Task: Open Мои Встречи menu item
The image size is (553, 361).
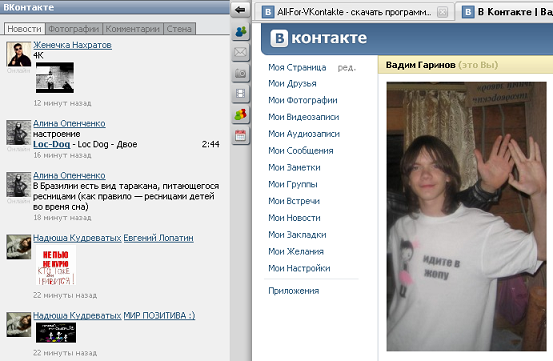Action: tap(294, 201)
